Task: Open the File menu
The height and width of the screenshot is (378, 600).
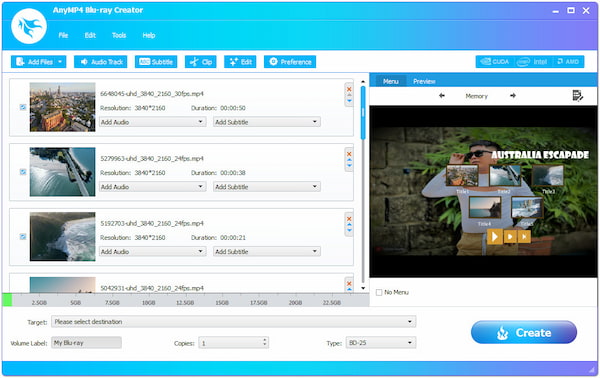Action: [63, 35]
